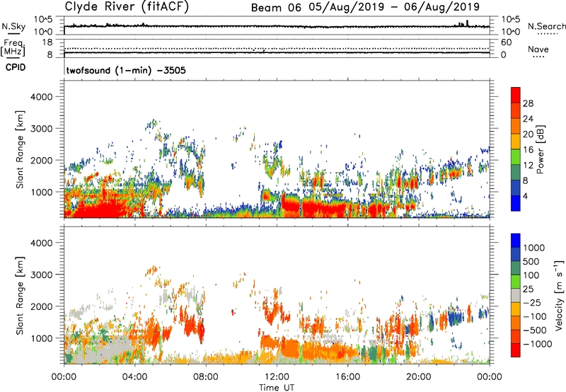Pick the -25 to -100 yellow velocity segment
566x392 pixels.
[x=516, y=309]
